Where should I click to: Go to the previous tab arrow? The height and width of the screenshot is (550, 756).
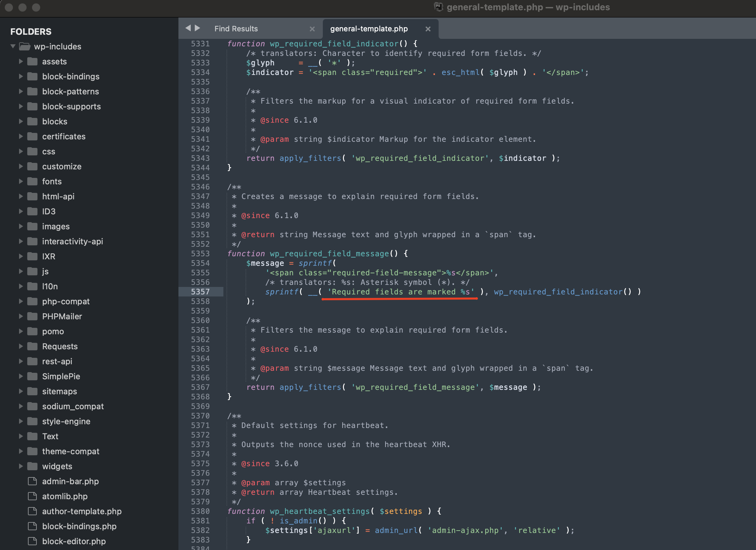188,28
